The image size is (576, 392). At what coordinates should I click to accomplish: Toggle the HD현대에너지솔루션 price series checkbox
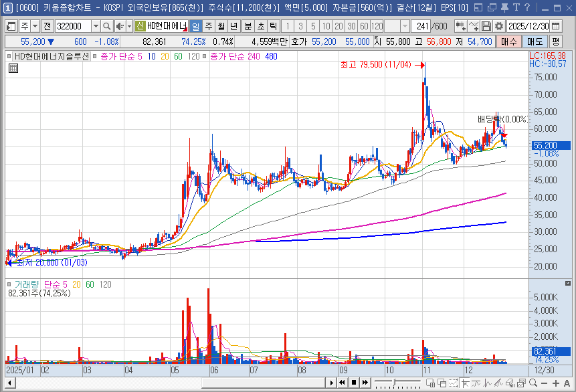point(9,57)
